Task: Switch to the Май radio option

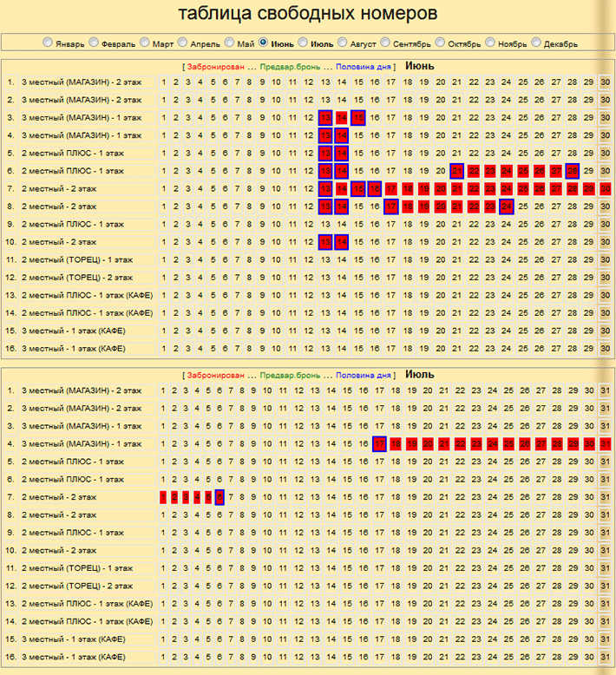Action: coord(229,43)
